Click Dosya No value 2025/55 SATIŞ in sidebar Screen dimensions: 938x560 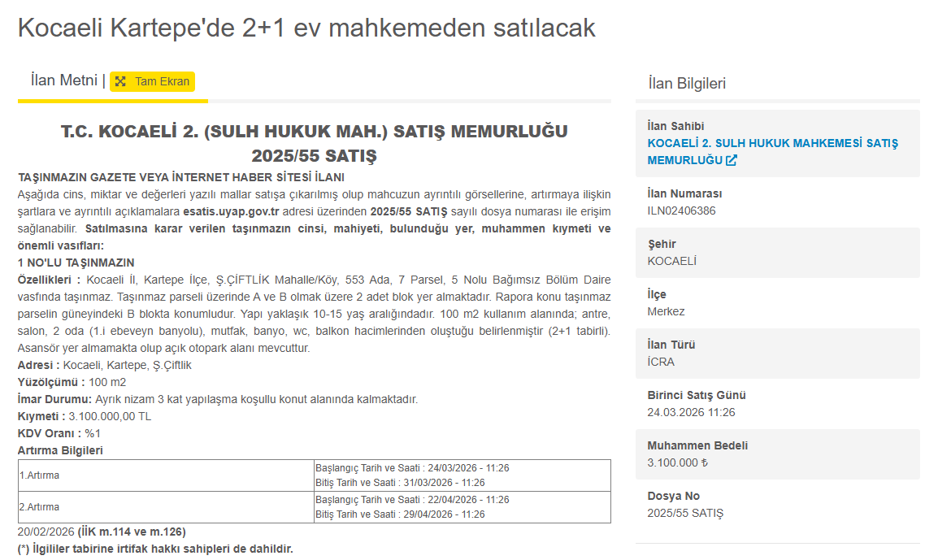685,514
